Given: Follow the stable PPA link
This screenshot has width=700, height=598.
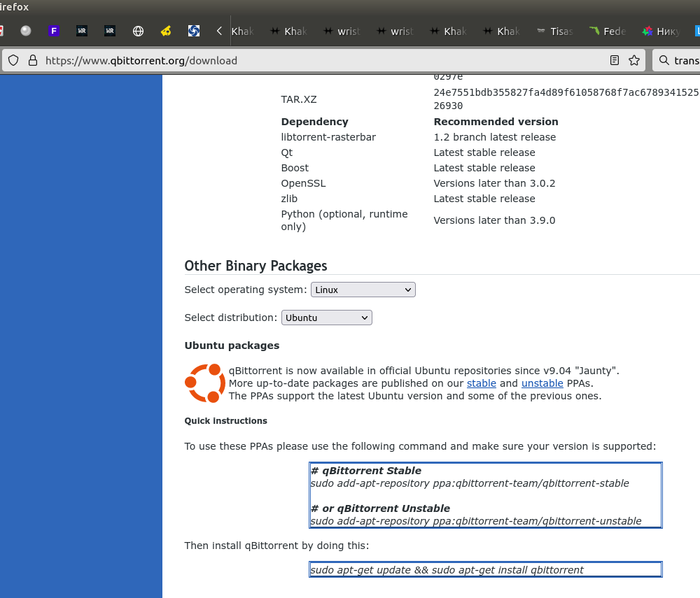Looking at the screenshot, I should (x=481, y=383).
